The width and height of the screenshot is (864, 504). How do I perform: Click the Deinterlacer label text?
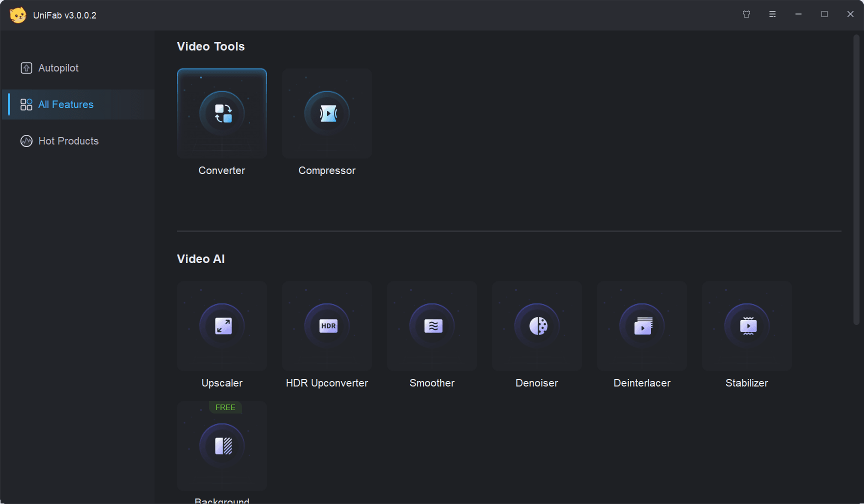coord(642,383)
